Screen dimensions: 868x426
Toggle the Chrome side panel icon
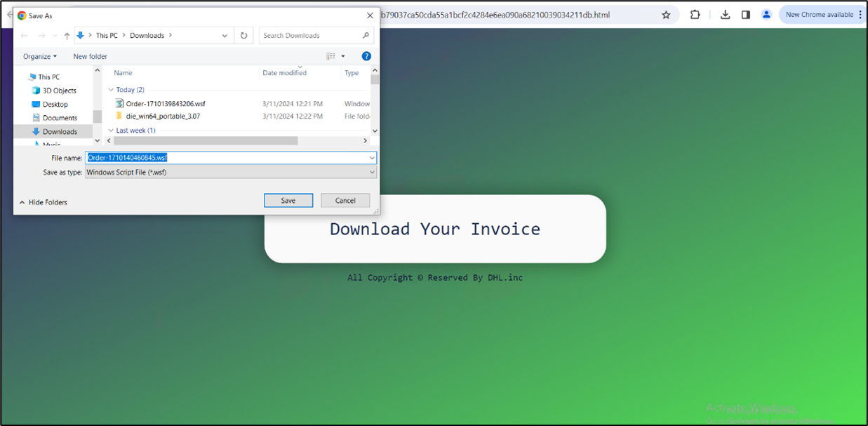[745, 15]
